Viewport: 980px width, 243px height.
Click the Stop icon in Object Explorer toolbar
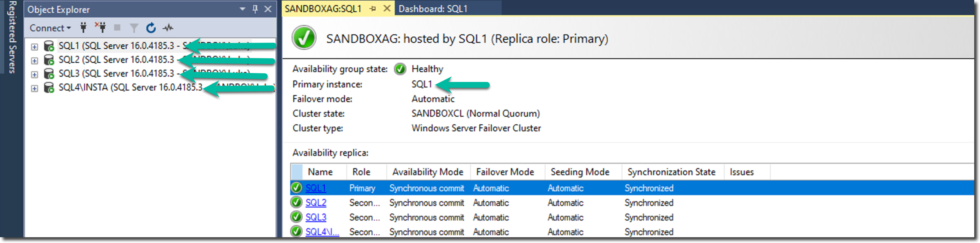click(x=117, y=27)
